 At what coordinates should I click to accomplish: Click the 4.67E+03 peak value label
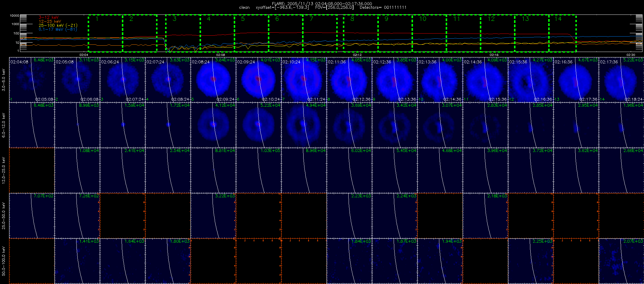click(x=588, y=60)
